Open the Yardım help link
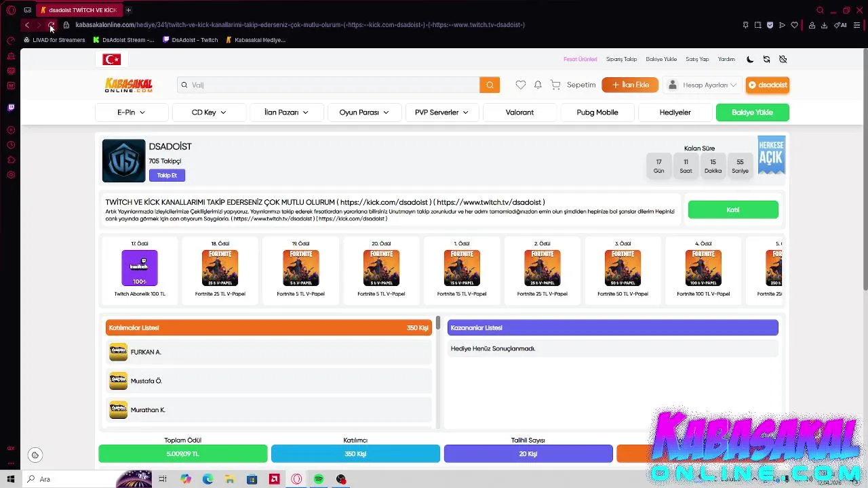Image resolution: width=868 pixels, height=488 pixels. point(726,59)
